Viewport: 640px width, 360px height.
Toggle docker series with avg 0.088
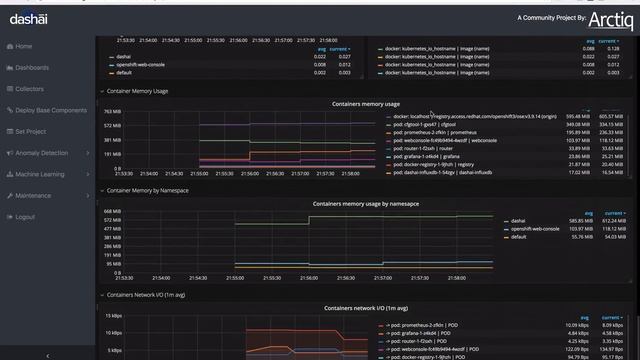click(437, 49)
